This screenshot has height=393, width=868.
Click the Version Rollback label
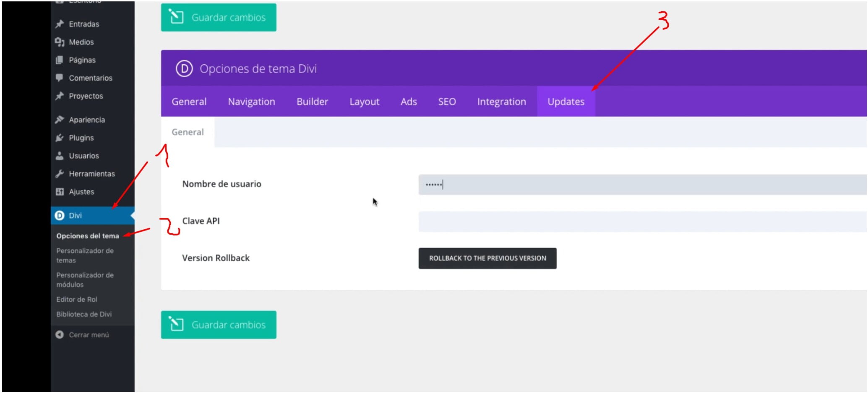click(216, 258)
